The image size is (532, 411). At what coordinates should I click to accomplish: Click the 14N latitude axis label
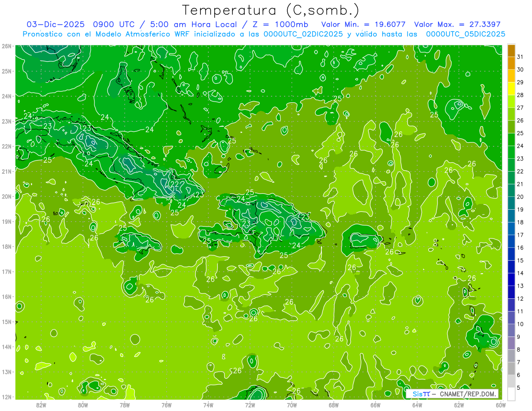[x=6, y=347]
